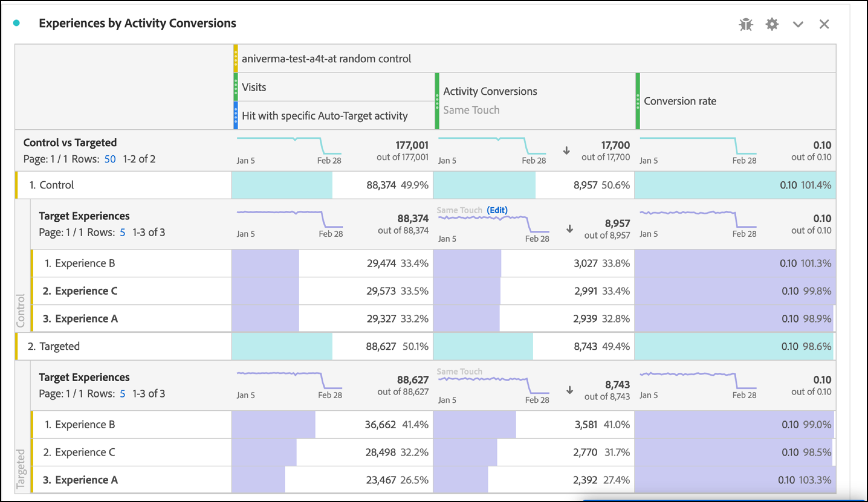This screenshot has width=868, height=502.
Task: Click the sort arrow next to 17,700
Action: click(x=567, y=150)
